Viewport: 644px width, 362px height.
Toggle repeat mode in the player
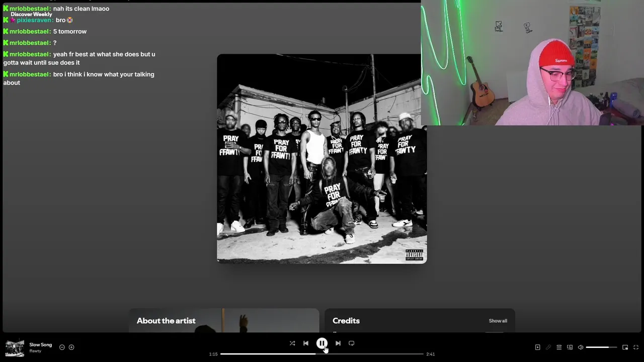tap(352, 343)
